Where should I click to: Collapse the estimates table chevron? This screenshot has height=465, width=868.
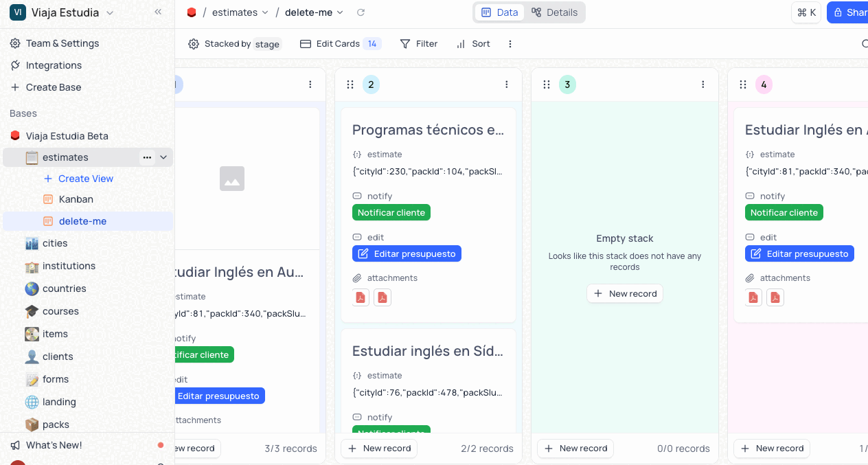[163, 157]
